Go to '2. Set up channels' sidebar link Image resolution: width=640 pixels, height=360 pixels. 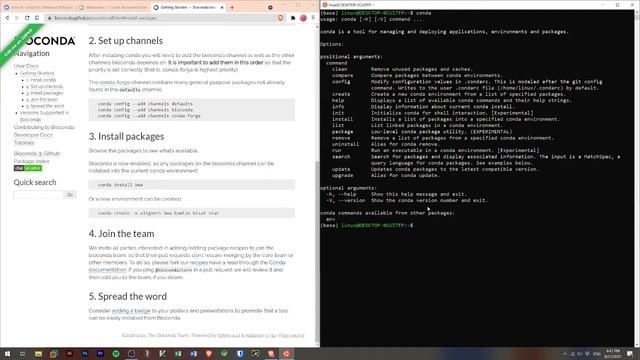45,87
